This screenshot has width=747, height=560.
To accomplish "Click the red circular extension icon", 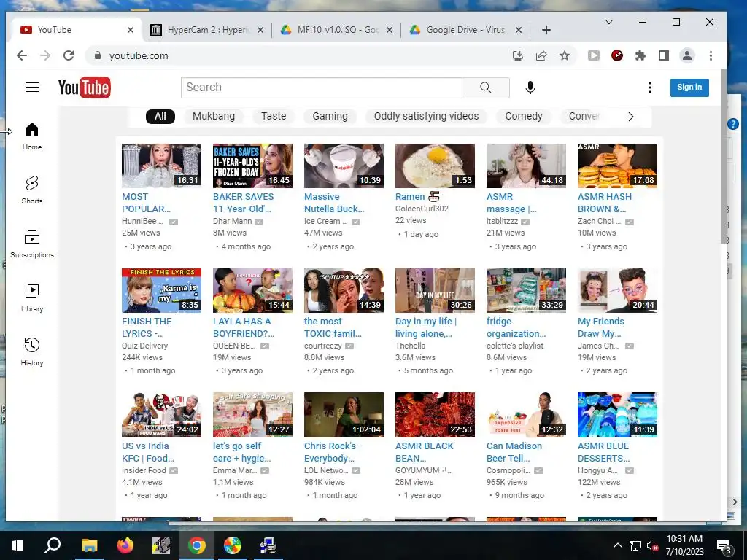I will tap(617, 55).
